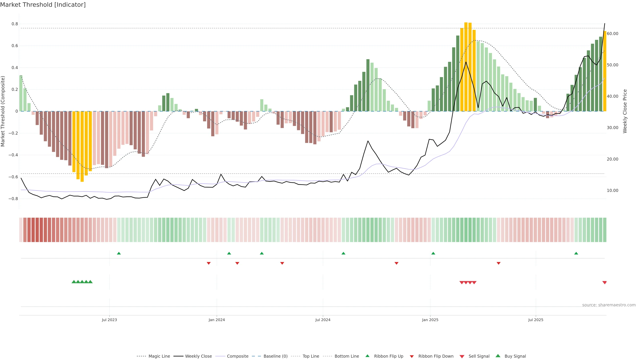Screen dimensions: 644x362
Task: Click the lone sell signal triangle at far right
Action: click(x=604, y=283)
